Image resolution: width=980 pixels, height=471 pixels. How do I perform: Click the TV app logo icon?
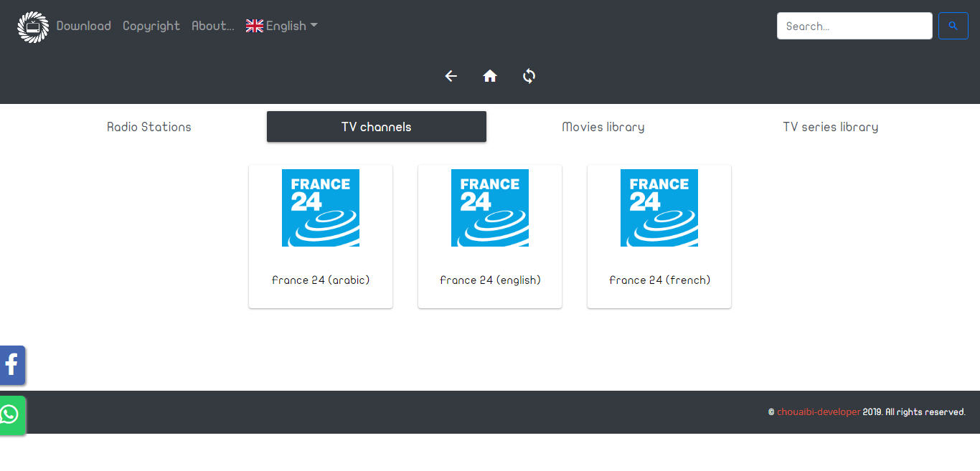(x=33, y=27)
